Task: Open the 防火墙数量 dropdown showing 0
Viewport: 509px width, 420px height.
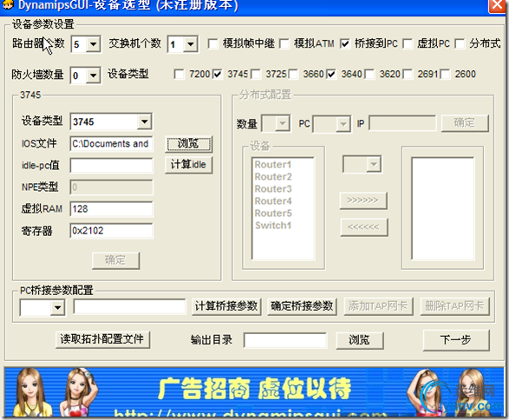Action: click(x=93, y=75)
